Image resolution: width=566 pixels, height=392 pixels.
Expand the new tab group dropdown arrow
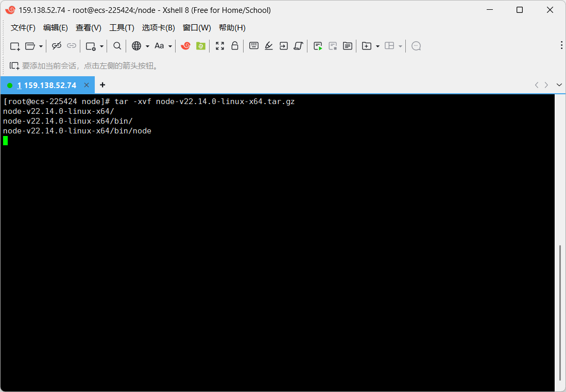click(378, 46)
